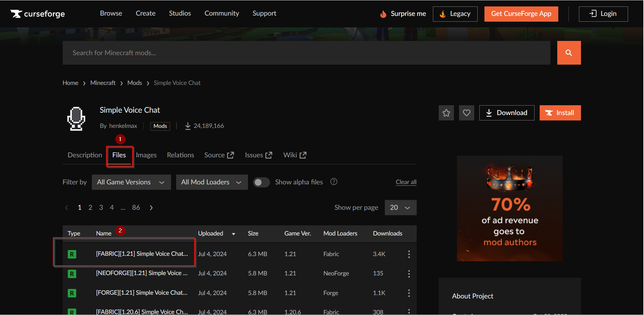Click the orange search magnifier button
The height and width of the screenshot is (315, 644).
(x=569, y=53)
